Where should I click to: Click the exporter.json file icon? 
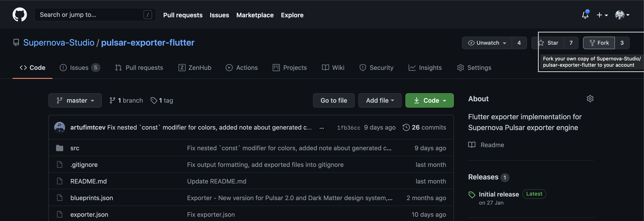pos(59,214)
